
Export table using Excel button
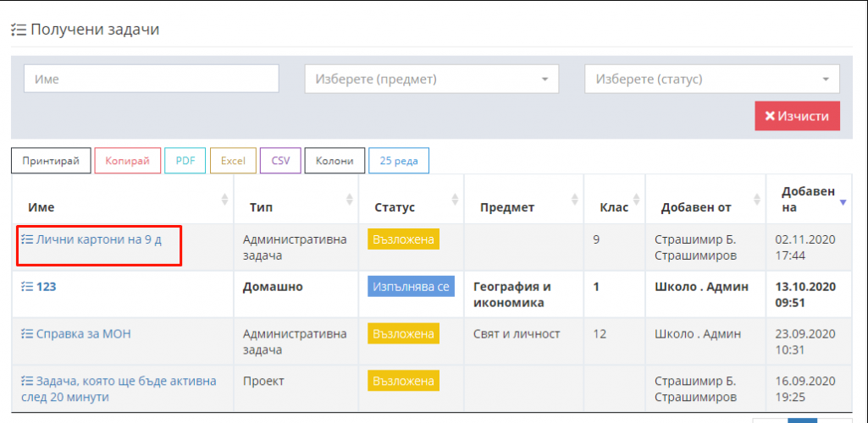pos(233,161)
